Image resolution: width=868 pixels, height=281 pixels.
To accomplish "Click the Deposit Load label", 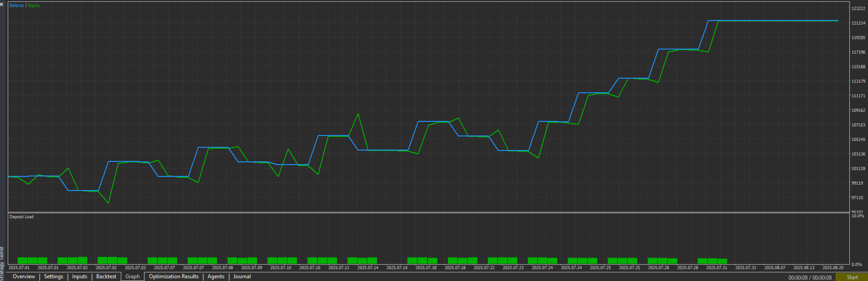I will click(x=22, y=217).
